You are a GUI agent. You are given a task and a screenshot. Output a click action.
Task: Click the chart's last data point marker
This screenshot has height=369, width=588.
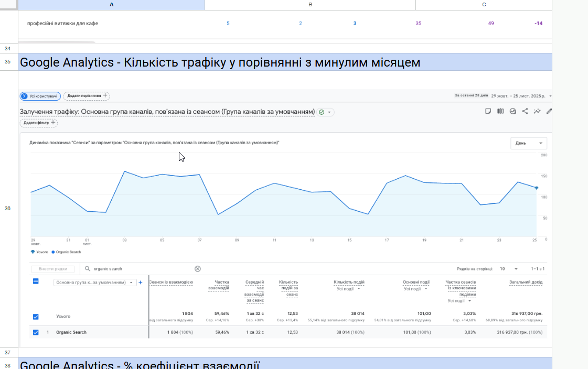536,188
